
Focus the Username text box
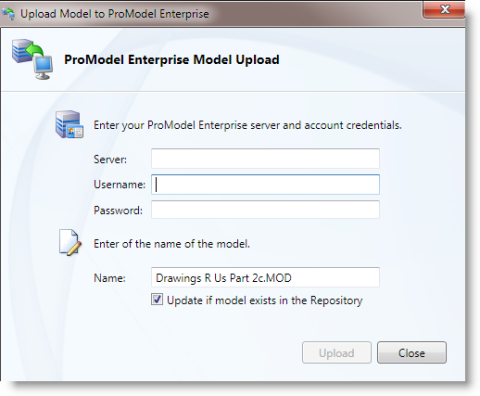(265, 184)
